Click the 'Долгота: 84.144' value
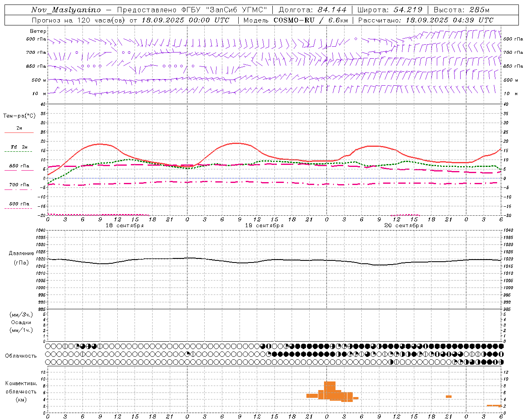The image size is (525, 420). coord(313,10)
